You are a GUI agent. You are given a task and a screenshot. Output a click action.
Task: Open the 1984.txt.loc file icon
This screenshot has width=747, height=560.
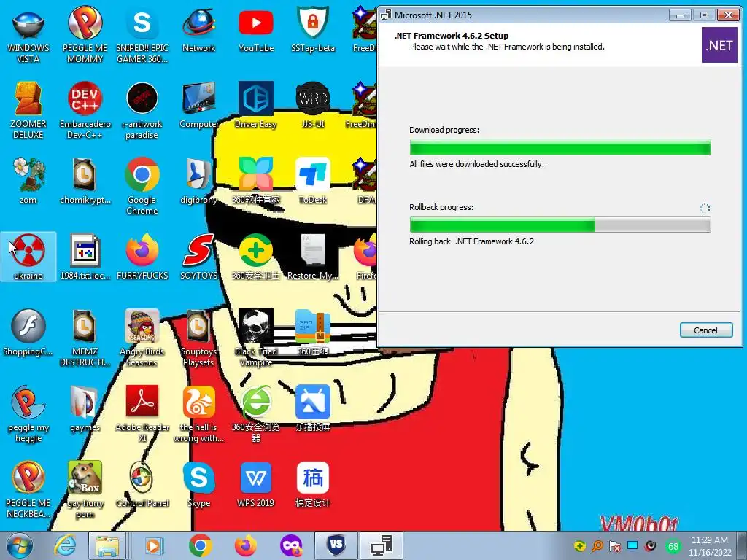[x=85, y=256]
